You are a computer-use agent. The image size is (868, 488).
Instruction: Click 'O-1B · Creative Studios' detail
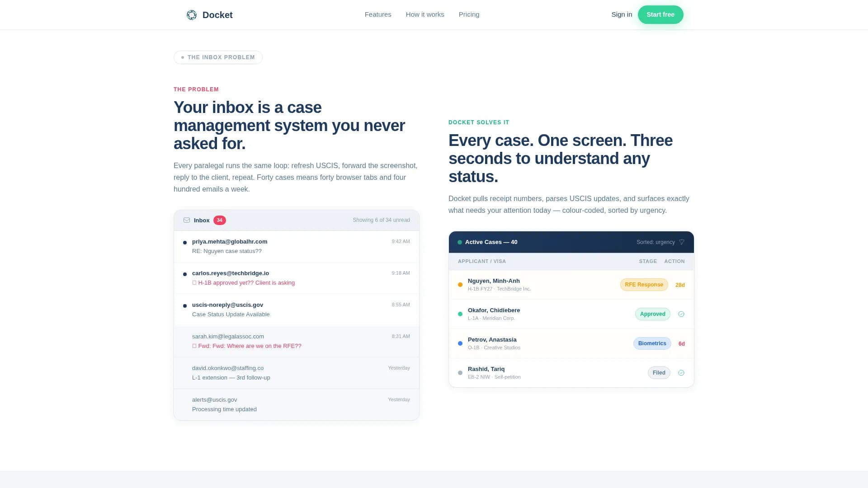[494, 347]
